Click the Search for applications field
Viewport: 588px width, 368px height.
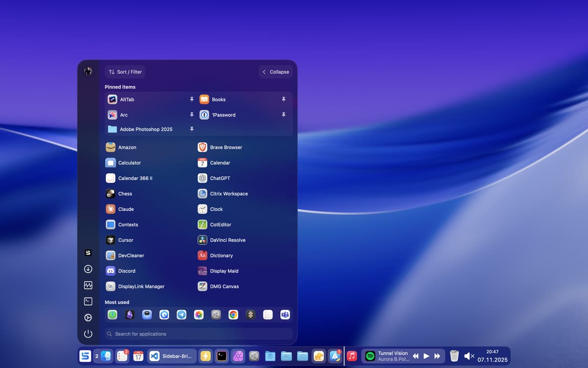tap(198, 334)
